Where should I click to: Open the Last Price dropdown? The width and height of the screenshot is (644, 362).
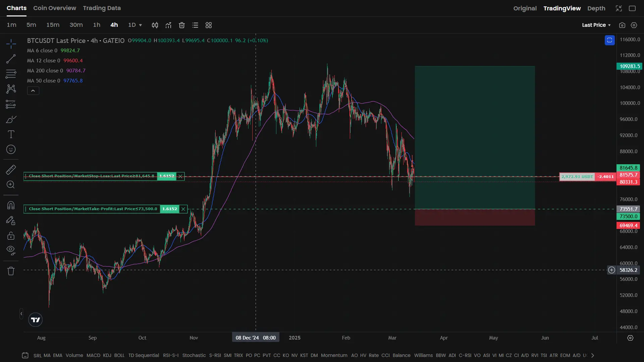pos(596,25)
